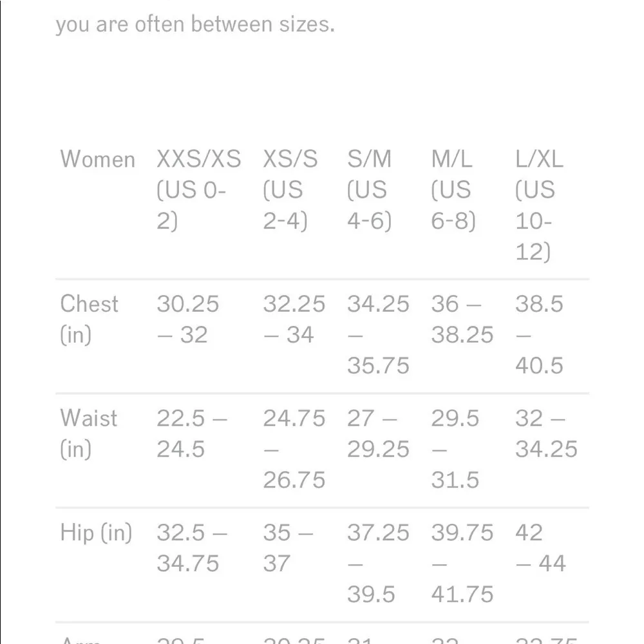Select waist value 22.5 – 24.5
The width and height of the screenshot is (644, 644).
[191, 433]
